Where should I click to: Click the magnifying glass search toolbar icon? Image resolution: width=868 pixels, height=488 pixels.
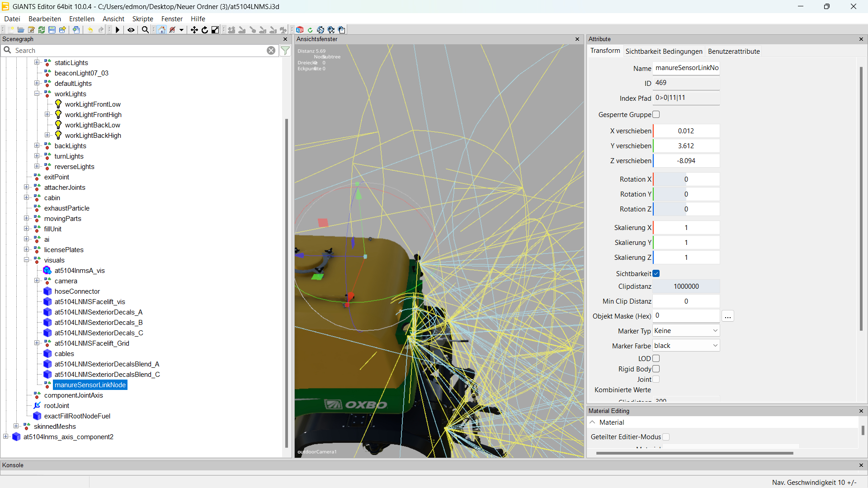[145, 30]
